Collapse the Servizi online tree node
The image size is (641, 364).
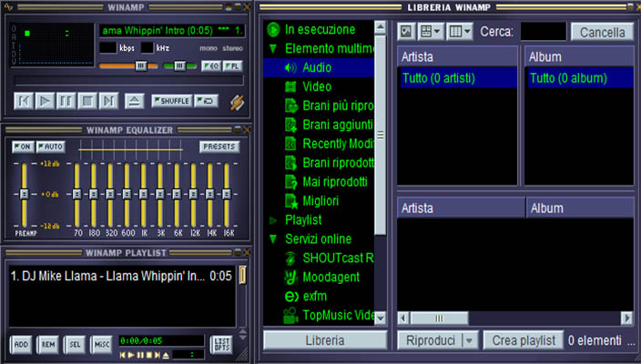pyautogui.click(x=273, y=238)
